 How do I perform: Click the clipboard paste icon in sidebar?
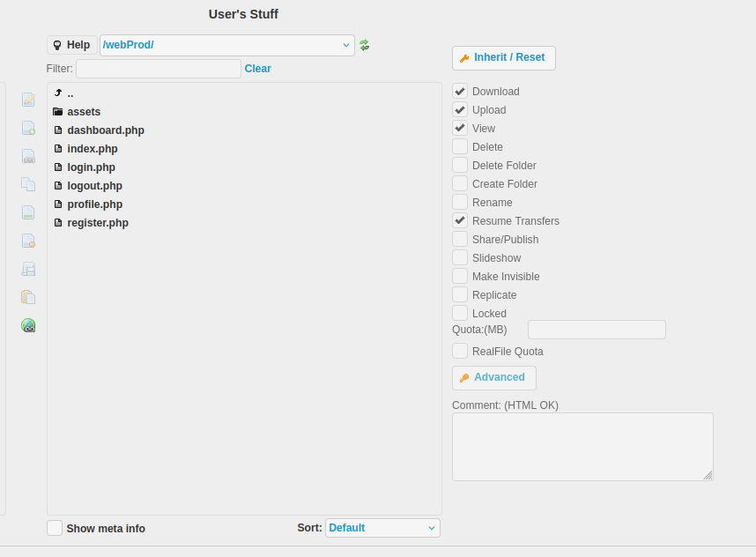[x=28, y=297]
